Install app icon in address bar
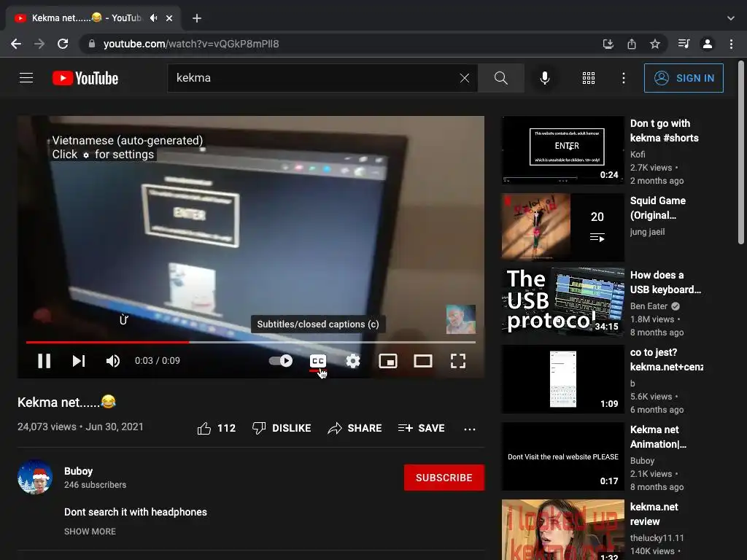Viewport: 747px width, 560px height. point(608,44)
